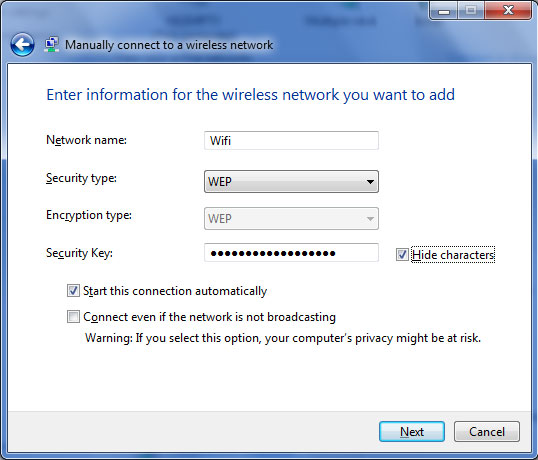This screenshot has width=538, height=460.
Task: Click the window title Manually connect text
Action: pyautogui.click(x=169, y=45)
